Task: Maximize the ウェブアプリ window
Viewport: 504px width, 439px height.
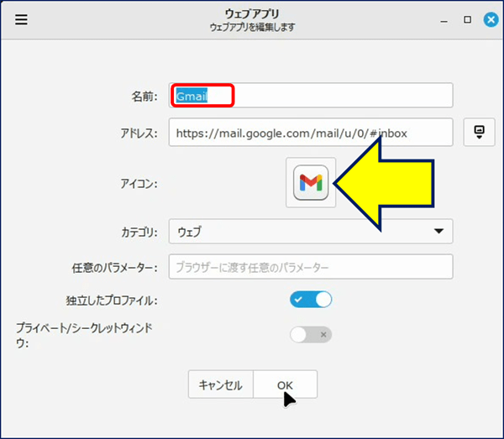Action: pyautogui.click(x=467, y=20)
